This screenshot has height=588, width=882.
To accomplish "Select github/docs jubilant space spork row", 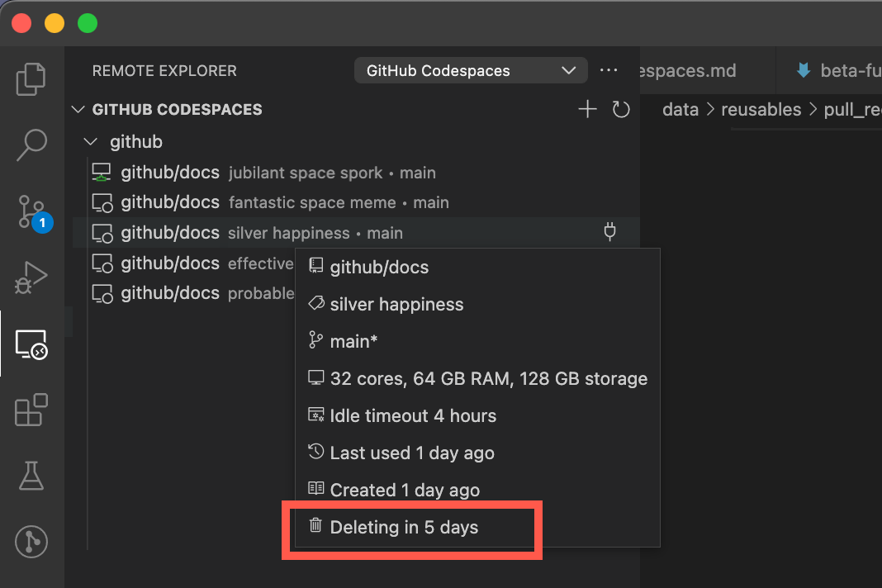I will pyautogui.click(x=356, y=172).
